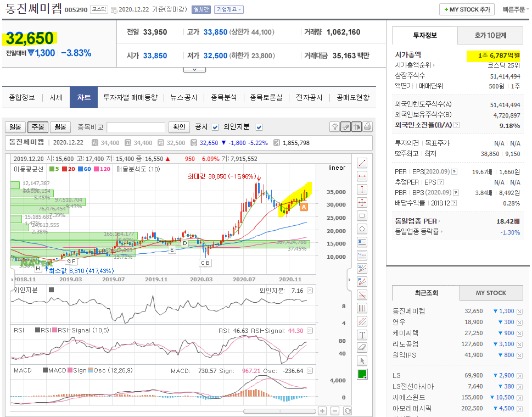
Task: Remove 동진쎄미켐 from recent list
Action: tap(519, 312)
